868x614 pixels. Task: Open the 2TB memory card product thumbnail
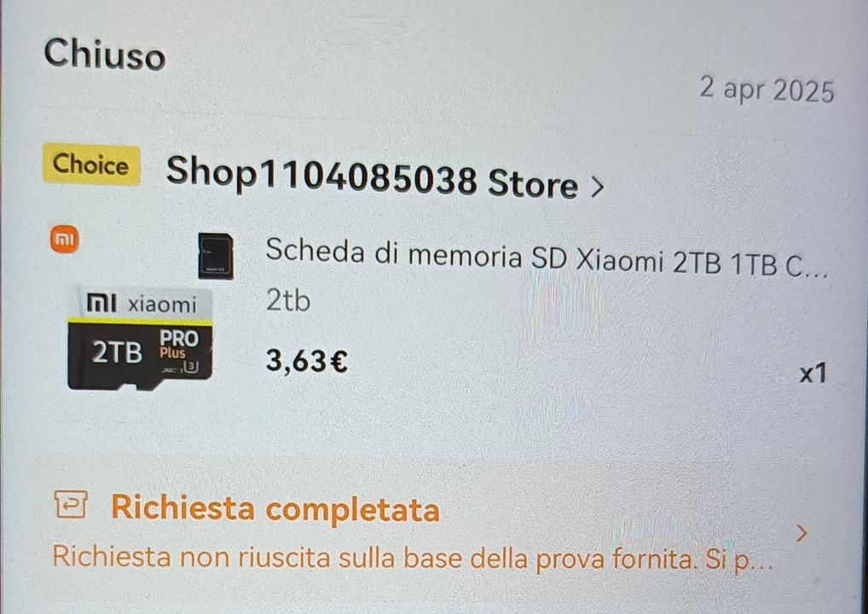[140, 339]
